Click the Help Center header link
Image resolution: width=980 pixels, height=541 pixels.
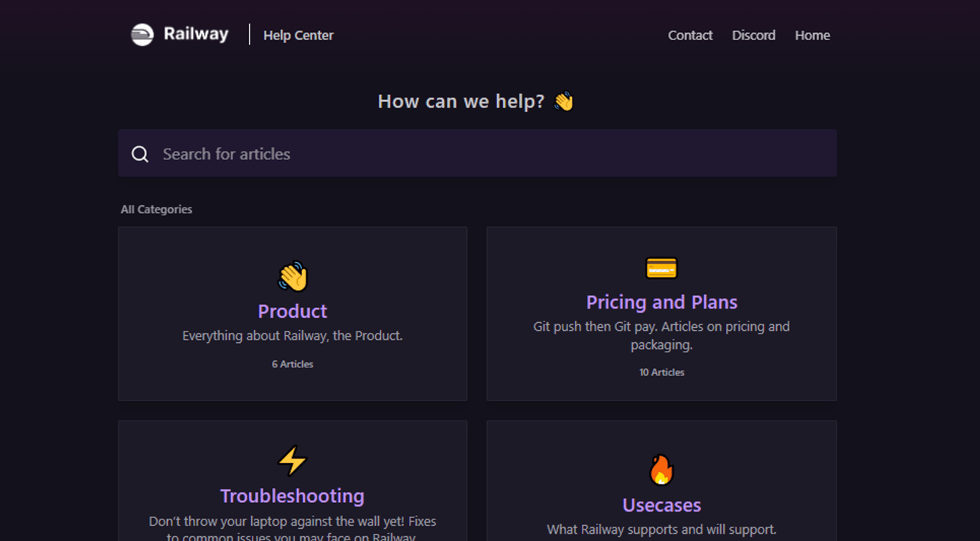click(x=298, y=35)
